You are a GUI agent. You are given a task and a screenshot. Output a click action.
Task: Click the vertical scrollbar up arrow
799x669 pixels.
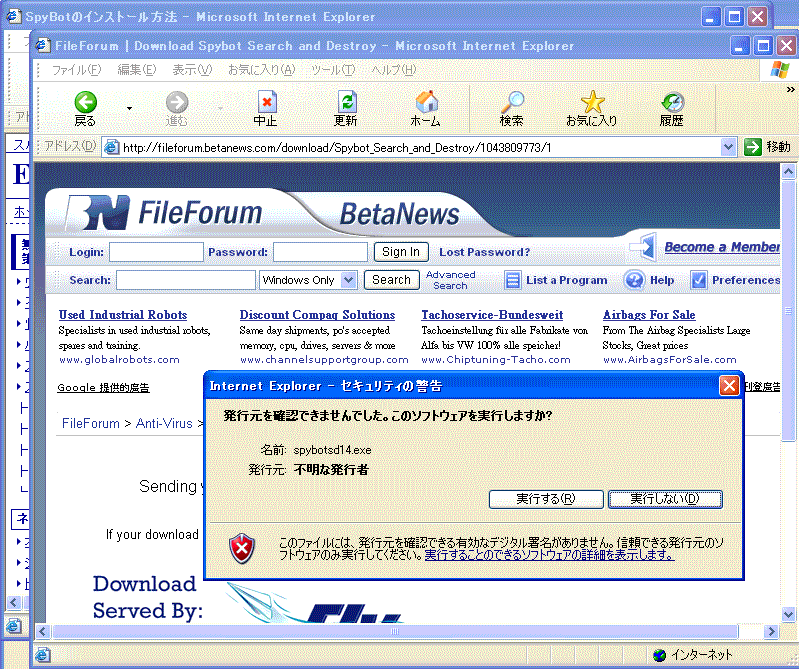(x=788, y=172)
